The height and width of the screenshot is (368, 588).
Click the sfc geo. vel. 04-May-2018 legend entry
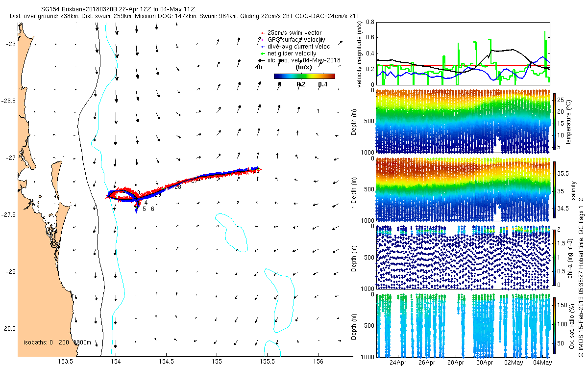click(300, 60)
